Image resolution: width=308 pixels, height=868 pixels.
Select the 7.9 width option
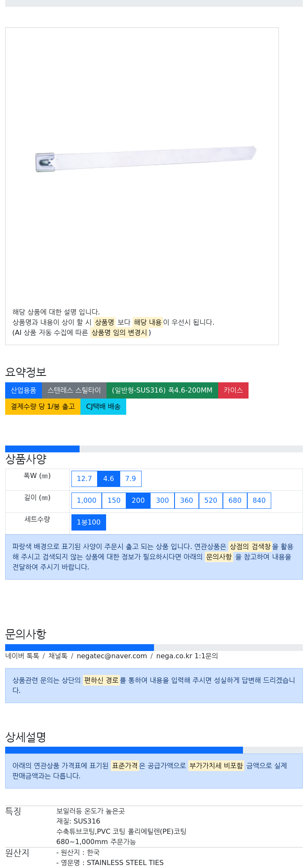pos(130,479)
